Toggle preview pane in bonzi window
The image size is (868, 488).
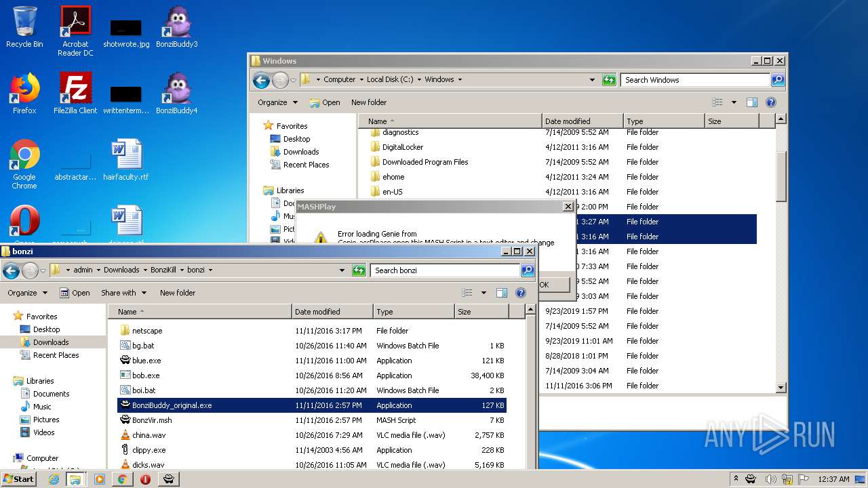502,293
